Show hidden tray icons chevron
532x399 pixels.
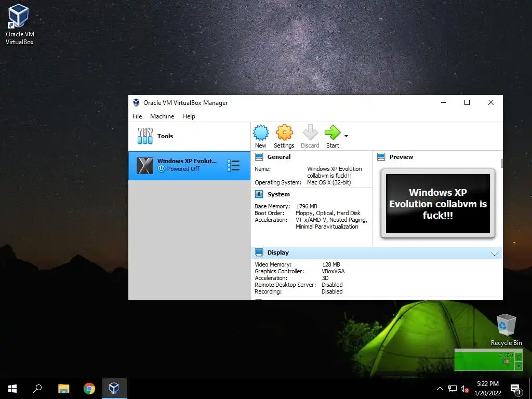click(x=440, y=389)
